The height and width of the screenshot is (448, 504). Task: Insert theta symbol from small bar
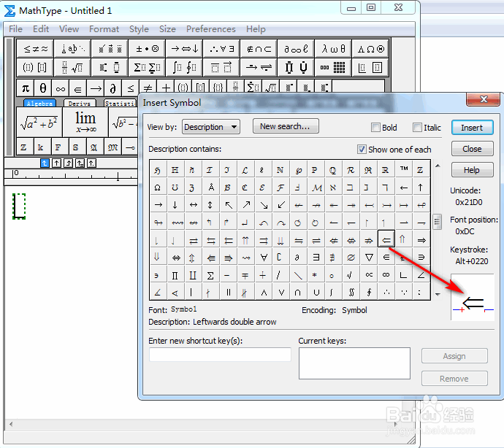43,88
